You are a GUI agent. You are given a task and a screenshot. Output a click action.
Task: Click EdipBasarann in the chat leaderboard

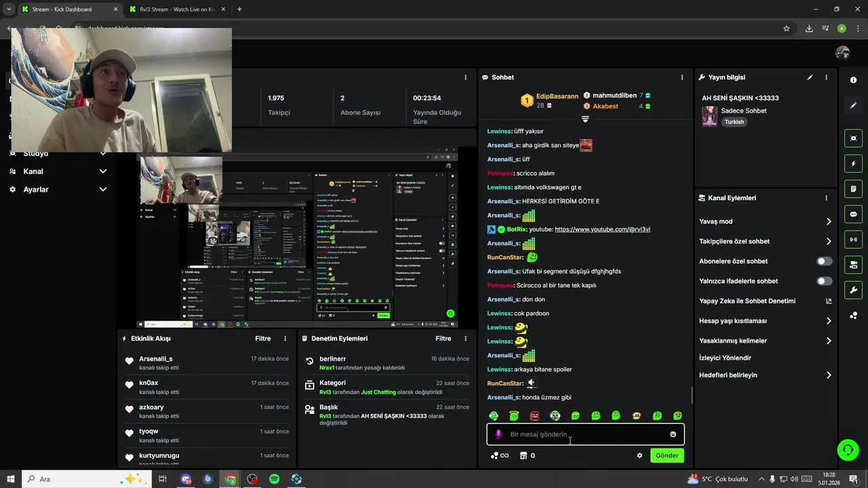click(557, 96)
